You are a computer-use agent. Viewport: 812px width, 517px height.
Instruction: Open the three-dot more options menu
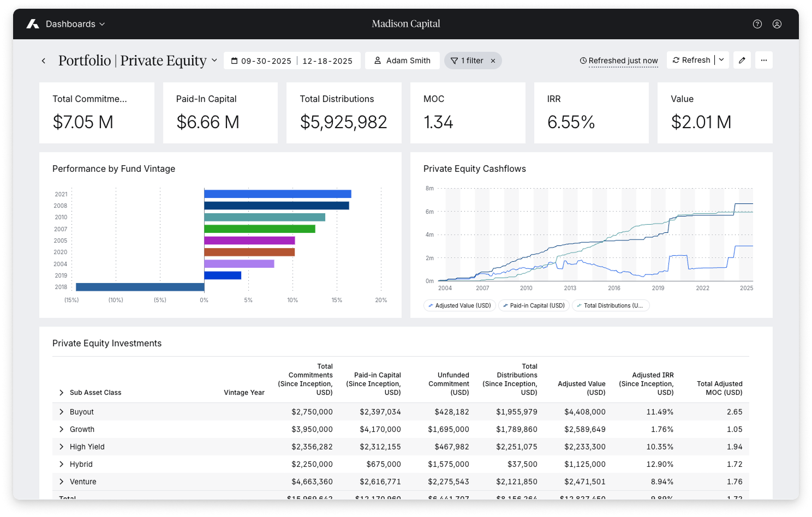tap(764, 61)
